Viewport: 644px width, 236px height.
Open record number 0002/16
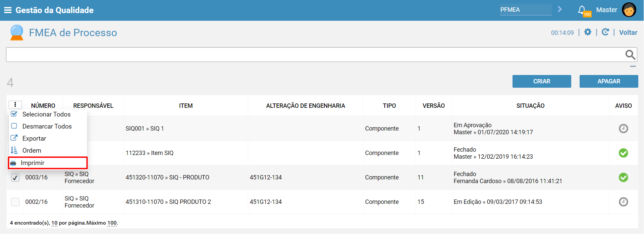(x=37, y=202)
